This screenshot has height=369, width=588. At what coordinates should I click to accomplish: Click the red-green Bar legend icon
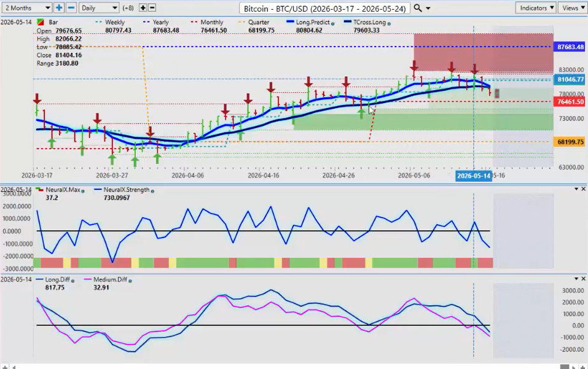point(40,23)
